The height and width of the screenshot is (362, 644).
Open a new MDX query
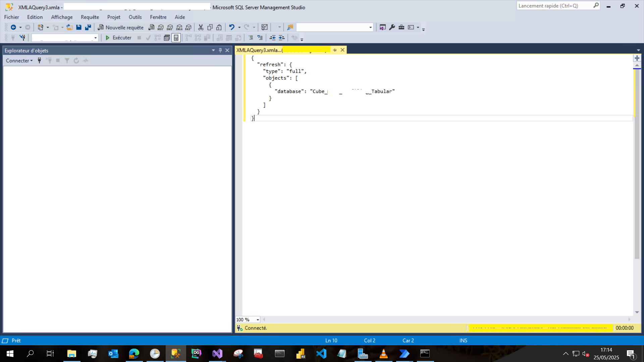point(161,27)
